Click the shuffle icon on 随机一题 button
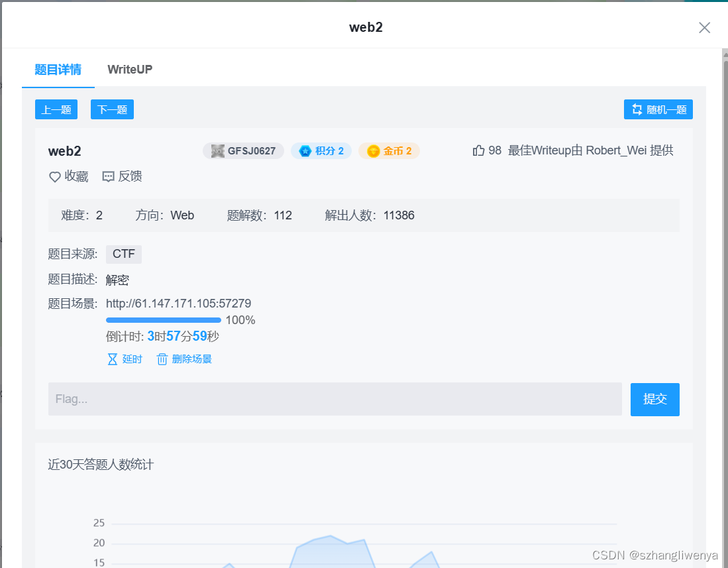Screen dimensions: 728x568 (637, 109)
